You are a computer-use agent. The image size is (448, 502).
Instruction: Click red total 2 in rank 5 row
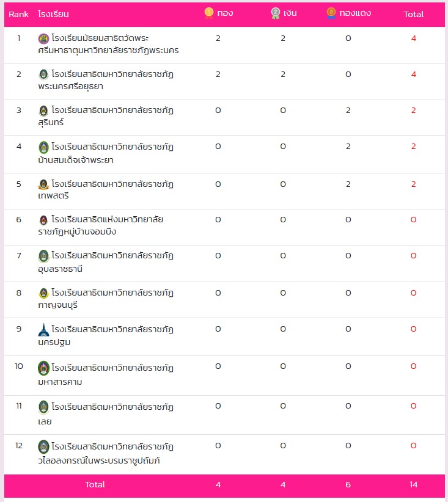(413, 184)
